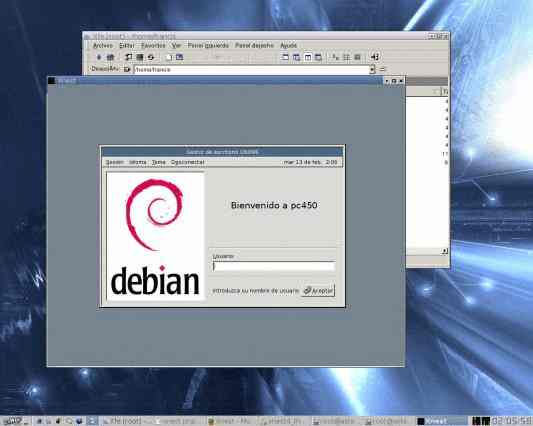533x426 pixels.
Task: Click the refresh icon in Xfe toolbar
Action: (x=151, y=57)
